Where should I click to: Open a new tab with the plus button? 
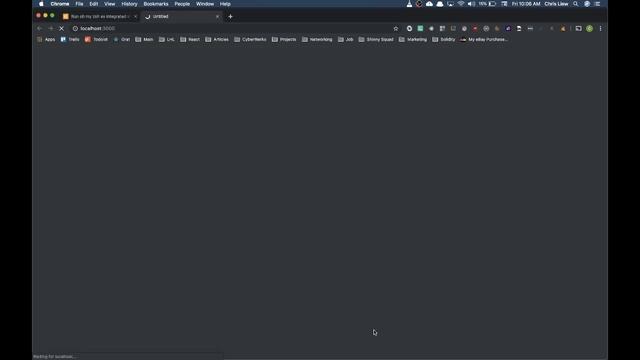point(230,17)
